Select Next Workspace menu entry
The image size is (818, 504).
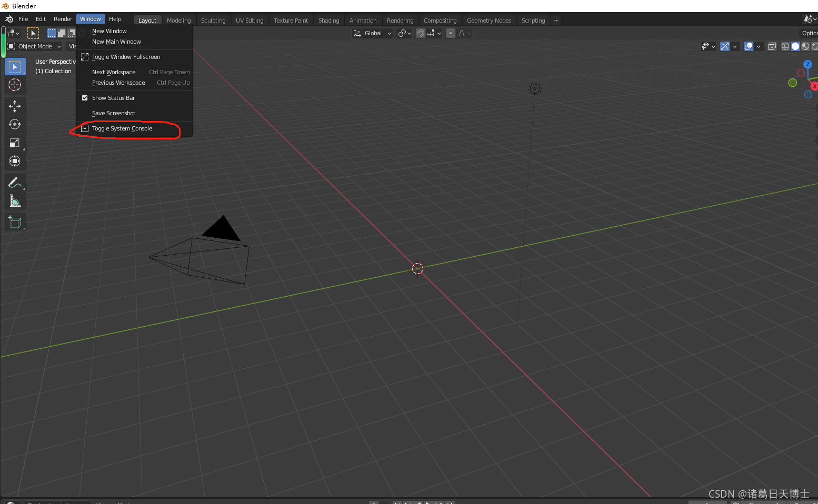[135, 72]
